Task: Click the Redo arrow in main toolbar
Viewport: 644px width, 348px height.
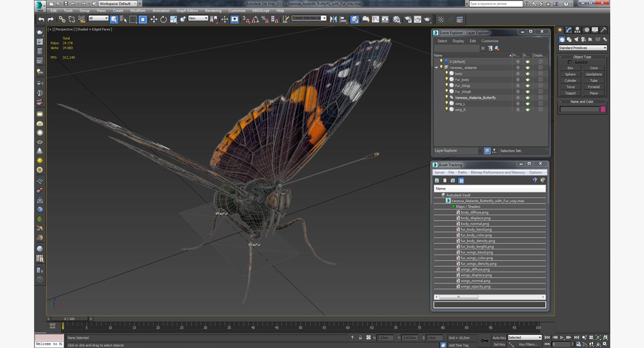Action: coord(51,19)
